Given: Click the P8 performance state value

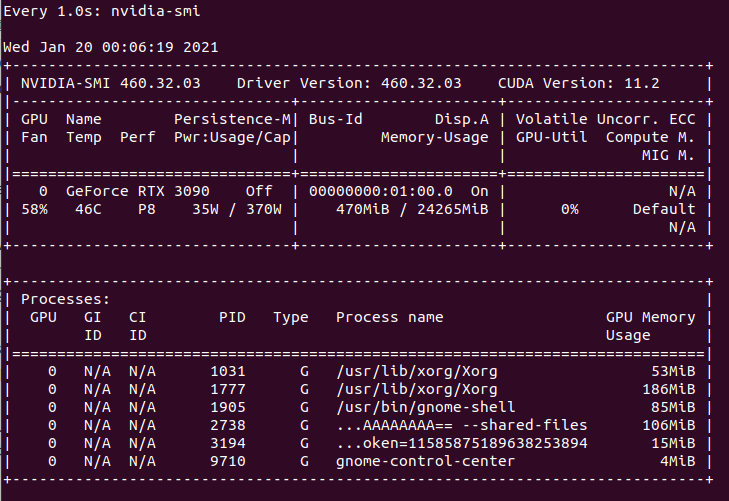Looking at the screenshot, I should [147, 209].
